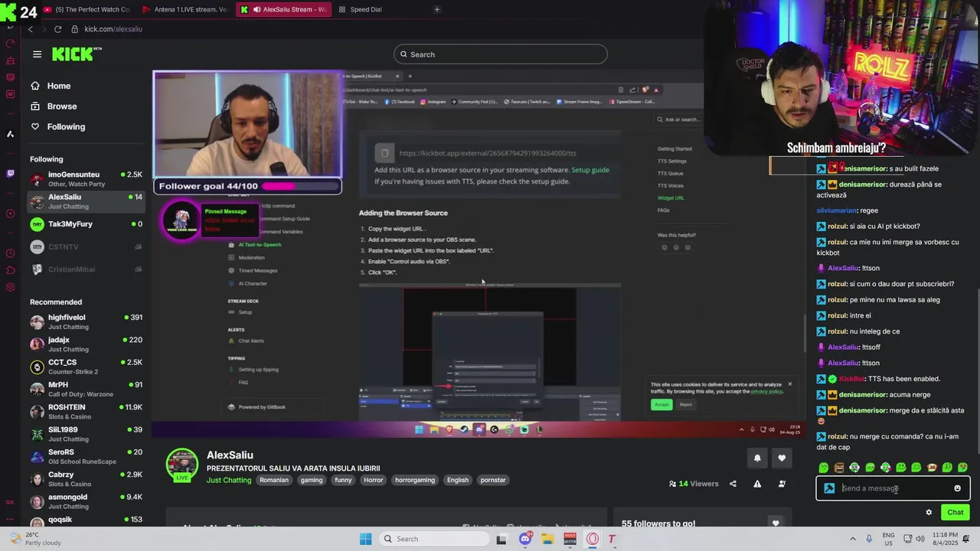Viewport: 980px width, 551px height.
Task: Open recommended channel Cabrzy
Action: pyautogui.click(x=86, y=479)
